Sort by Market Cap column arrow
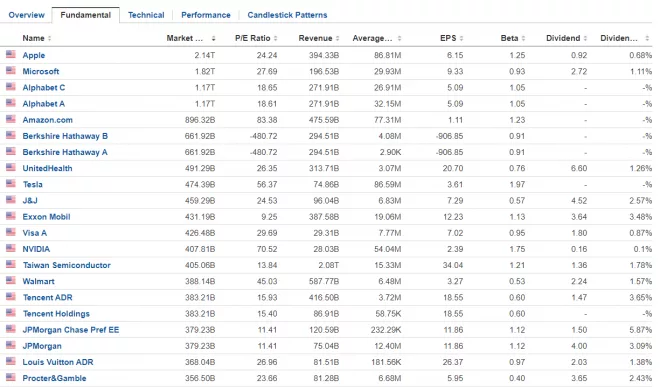660x387 pixels. click(213, 38)
